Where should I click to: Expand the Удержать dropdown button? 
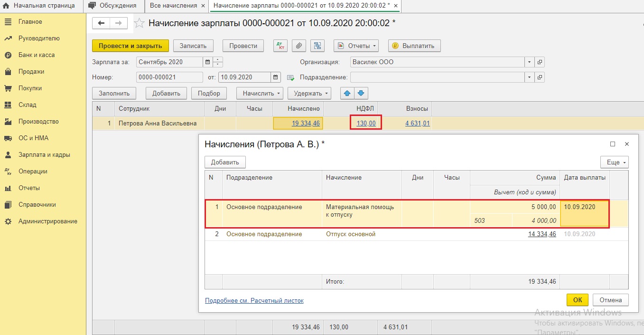pos(311,93)
